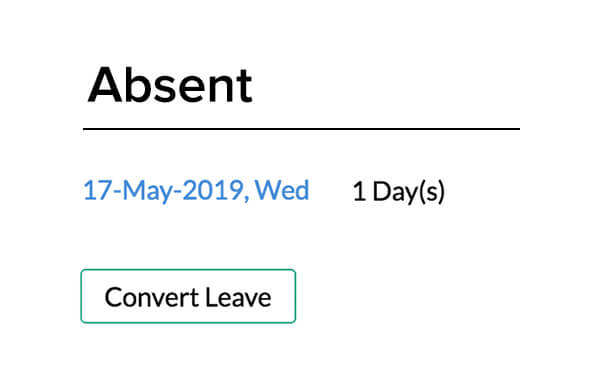Start leave conversion with Convert Leave
This screenshot has height=390, width=600.
pyautogui.click(x=188, y=296)
